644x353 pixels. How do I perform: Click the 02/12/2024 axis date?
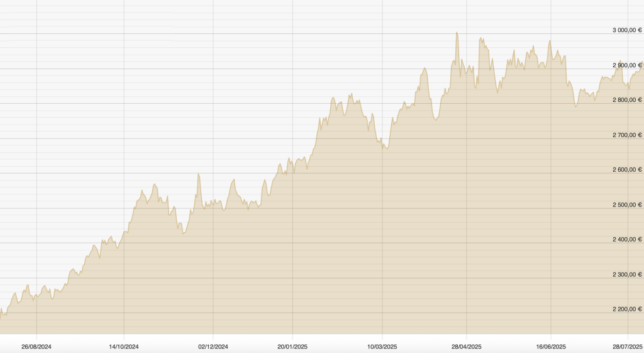[213, 346]
